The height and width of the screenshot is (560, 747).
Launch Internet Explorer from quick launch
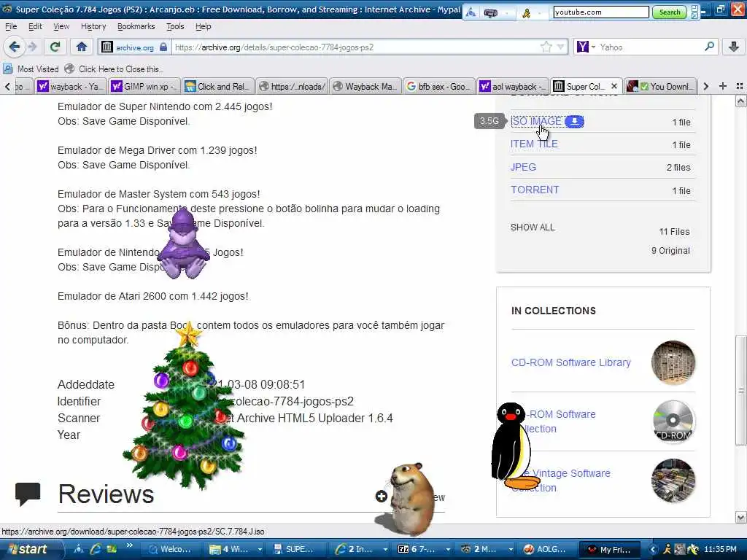click(96, 549)
